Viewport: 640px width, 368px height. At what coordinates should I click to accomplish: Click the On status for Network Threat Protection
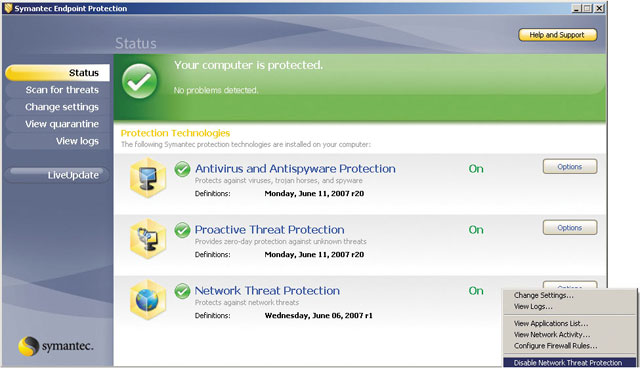pos(476,291)
